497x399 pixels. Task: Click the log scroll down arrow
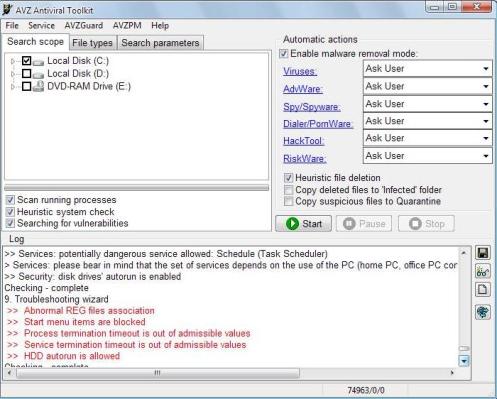(x=464, y=361)
